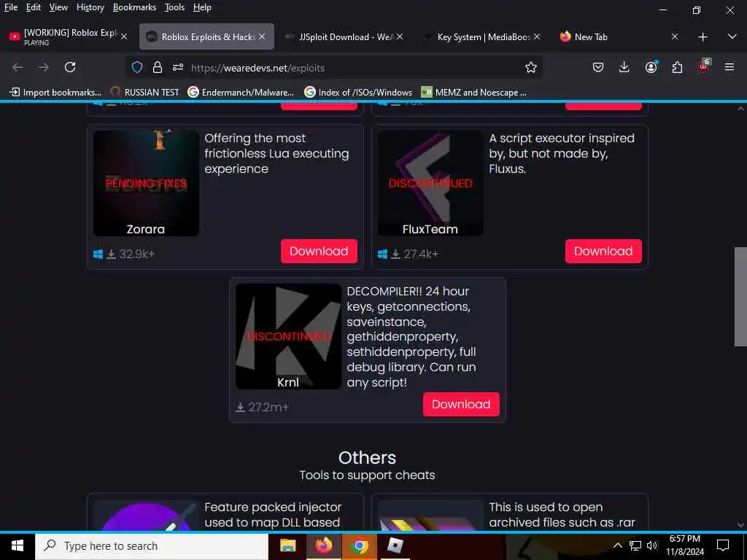Close the JJSploit Download tab
747x560 pixels.
(399, 36)
